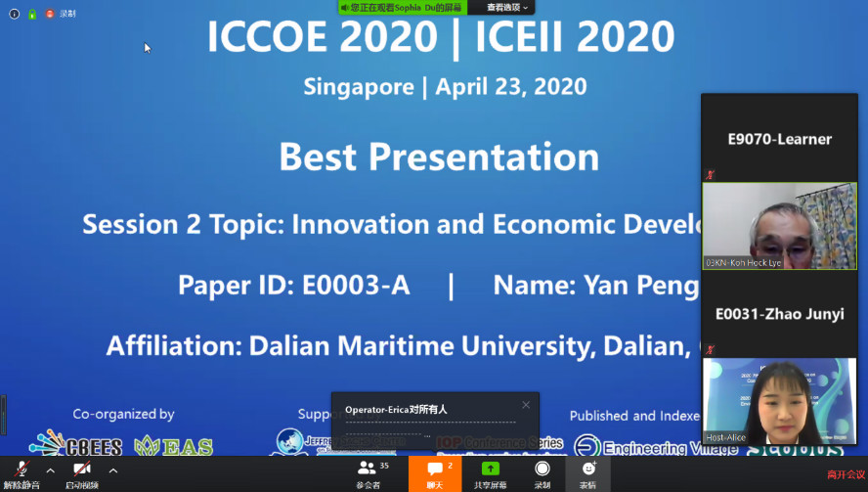Click the green encryption lock icon

point(31,14)
